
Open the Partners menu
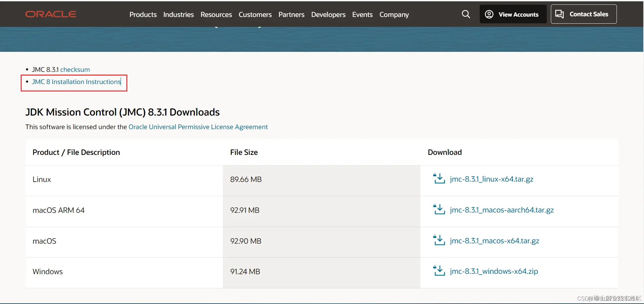pos(291,15)
